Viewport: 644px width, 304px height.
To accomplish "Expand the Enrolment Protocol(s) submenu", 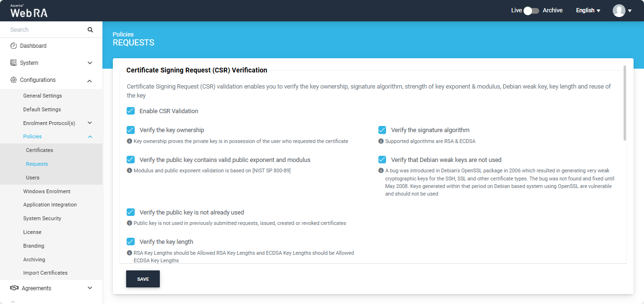I will [90, 123].
